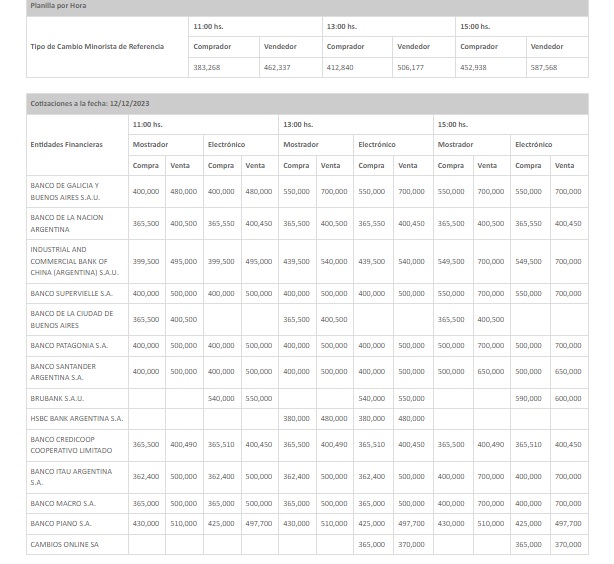Click HSBC's 13:00 Mostrador compra 380,000
This screenshot has width=614, height=564.
[x=296, y=419]
